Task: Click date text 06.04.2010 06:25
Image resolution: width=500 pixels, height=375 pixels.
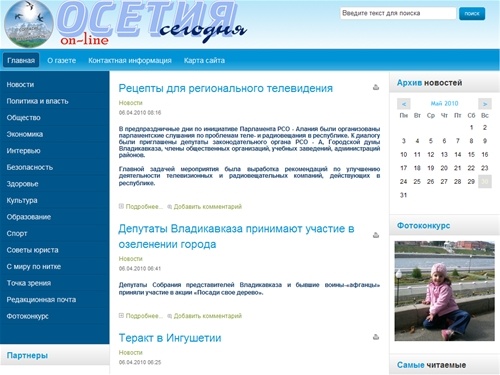Action: 140,362
